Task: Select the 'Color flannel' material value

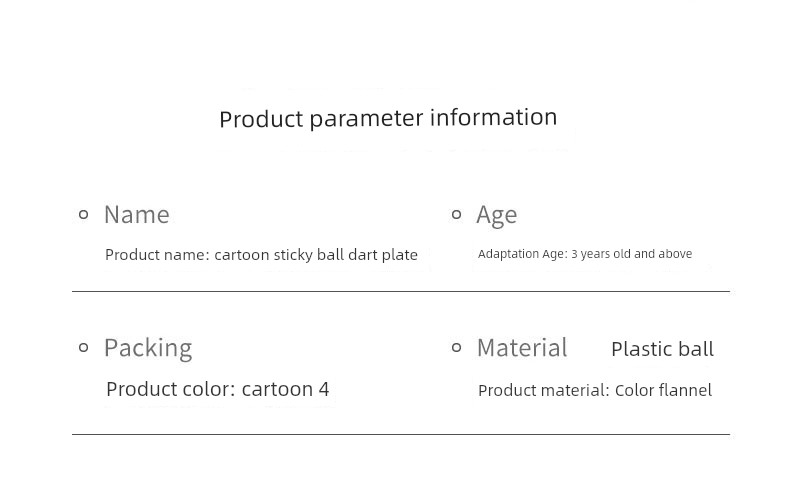Action: [663, 390]
